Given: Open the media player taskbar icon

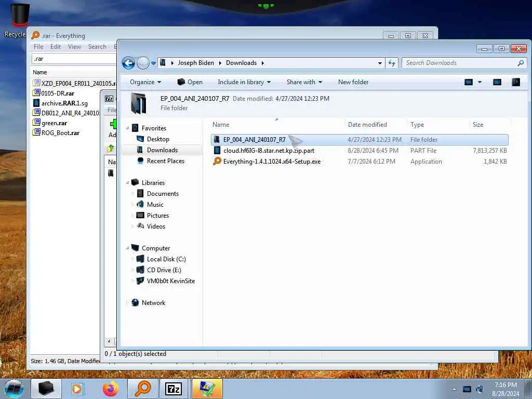Looking at the screenshot, I should click(x=77, y=389).
